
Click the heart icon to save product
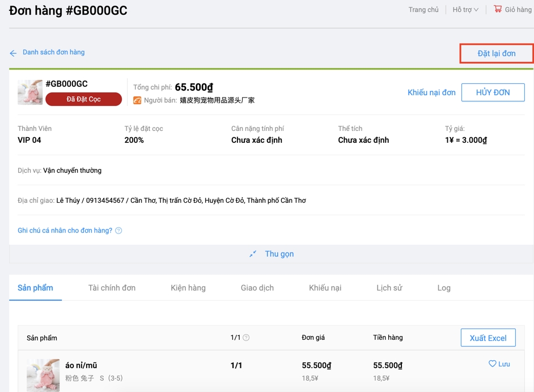point(492,364)
